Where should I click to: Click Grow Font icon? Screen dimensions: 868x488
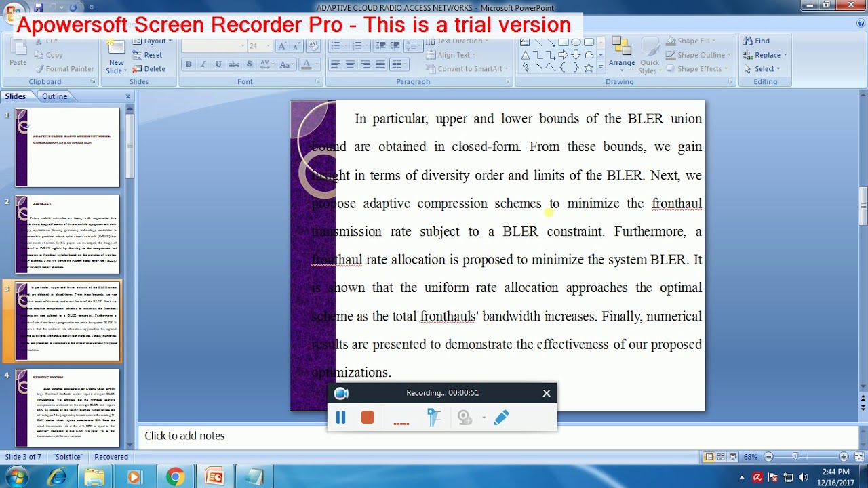(283, 45)
